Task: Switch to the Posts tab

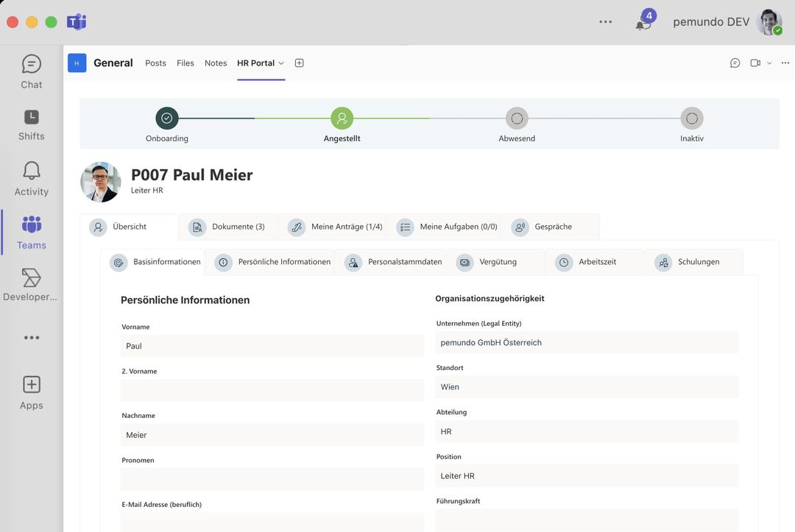Action: (155, 63)
